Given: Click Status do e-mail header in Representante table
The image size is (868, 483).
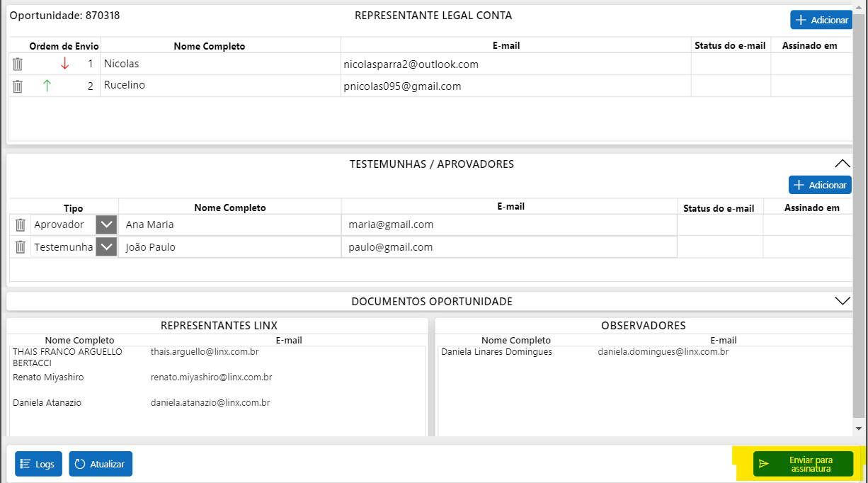Looking at the screenshot, I should pos(730,46).
